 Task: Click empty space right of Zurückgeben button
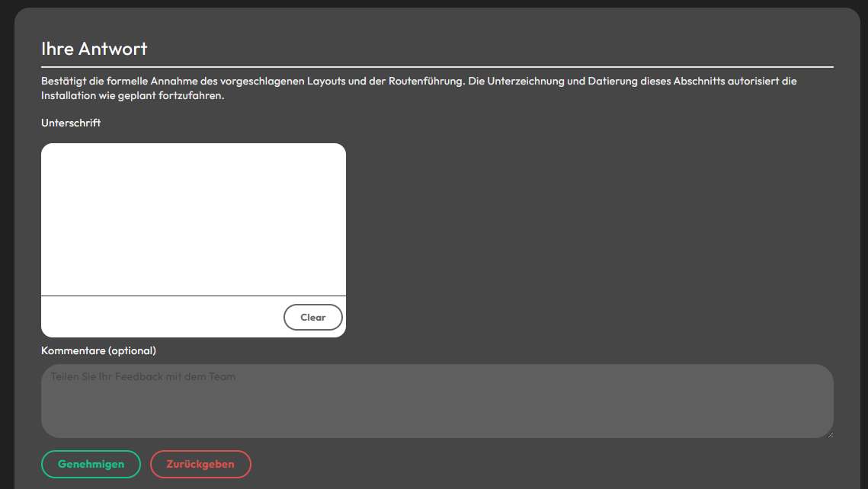click(533, 464)
